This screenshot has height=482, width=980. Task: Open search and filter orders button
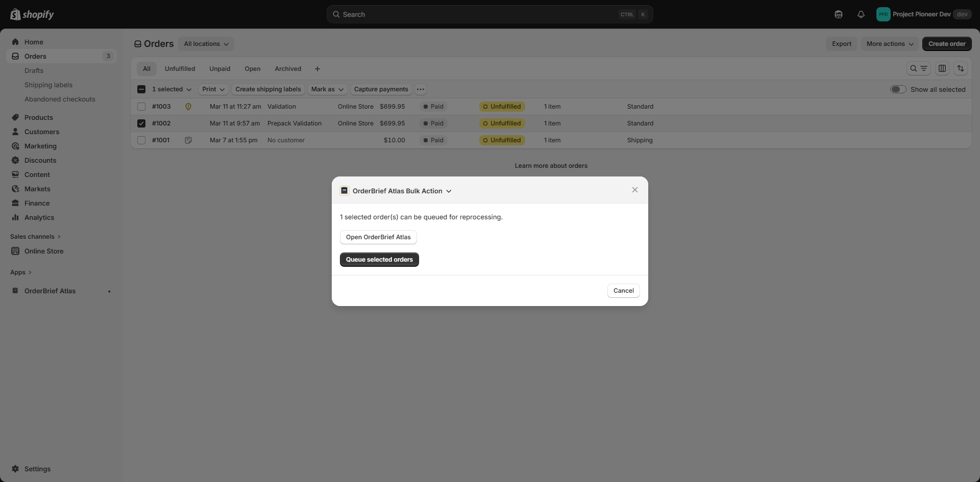[919, 68]
